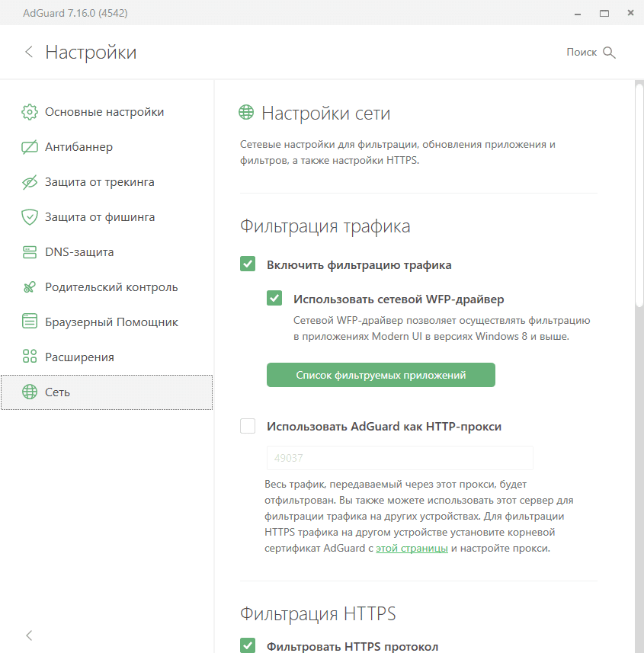The image size is (644, 653).
Task: Click the globe icon for Сеть
Action: click(x=30, y=392)
